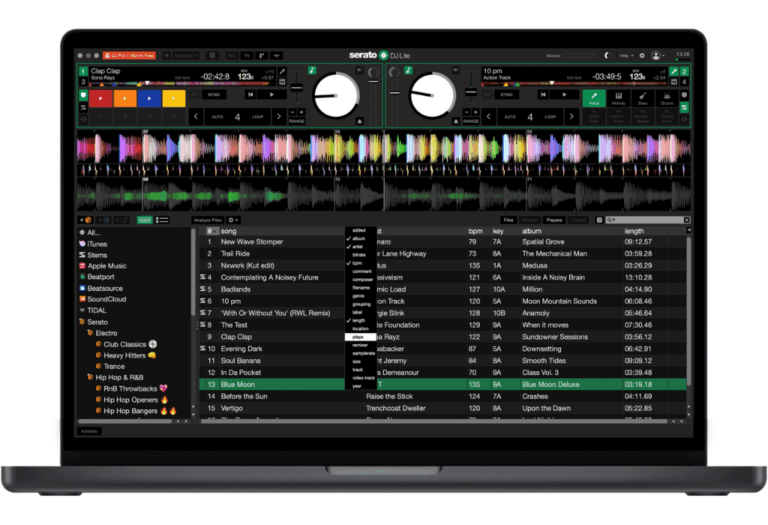The height and width of the screenshot is (525, 768).
Task: Open the Help dropdown
Action: click(626, 56)
